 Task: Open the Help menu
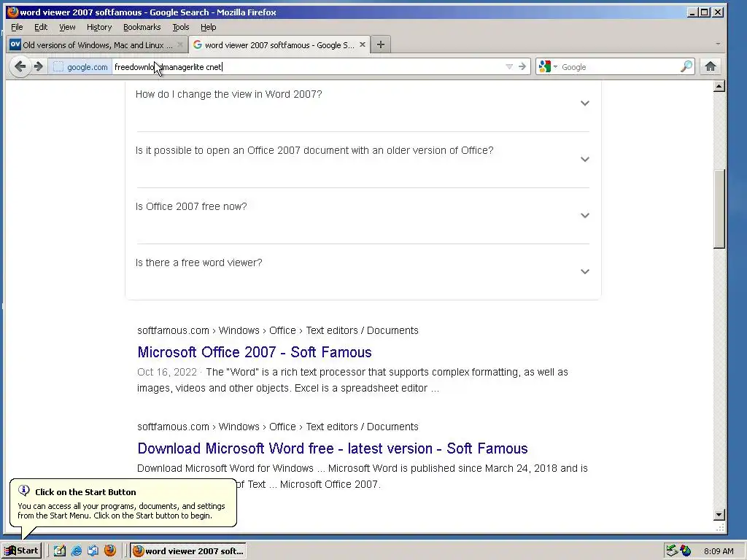click(208, 27)
